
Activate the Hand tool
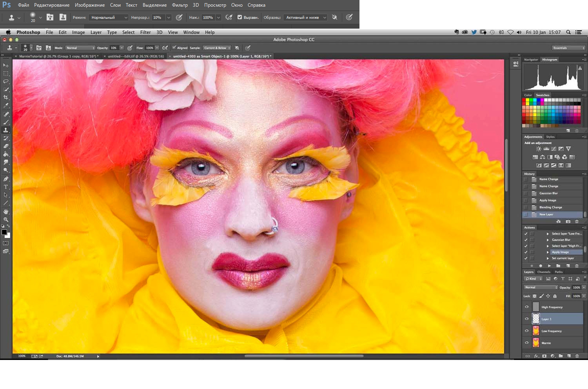pyautogui.click(x=6, y=211)
